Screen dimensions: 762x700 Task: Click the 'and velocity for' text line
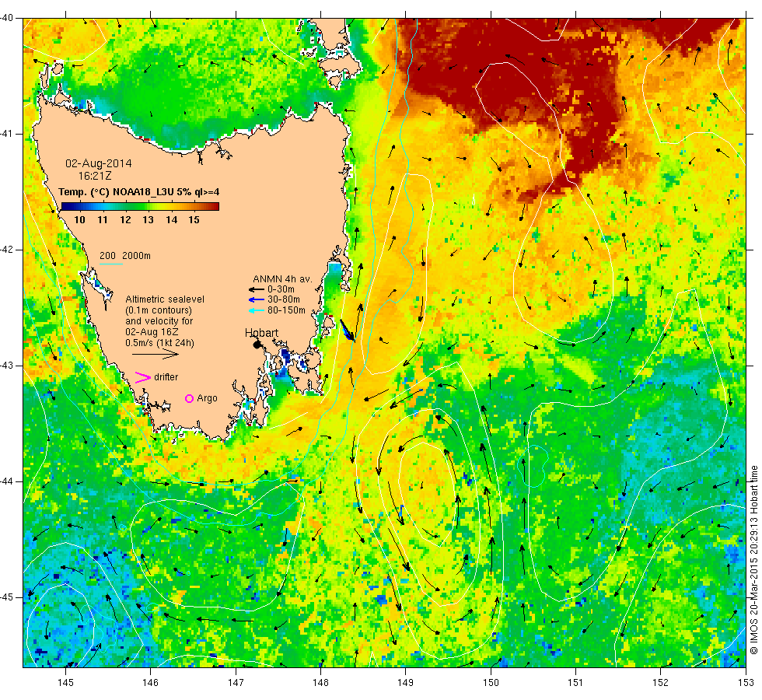159,321
